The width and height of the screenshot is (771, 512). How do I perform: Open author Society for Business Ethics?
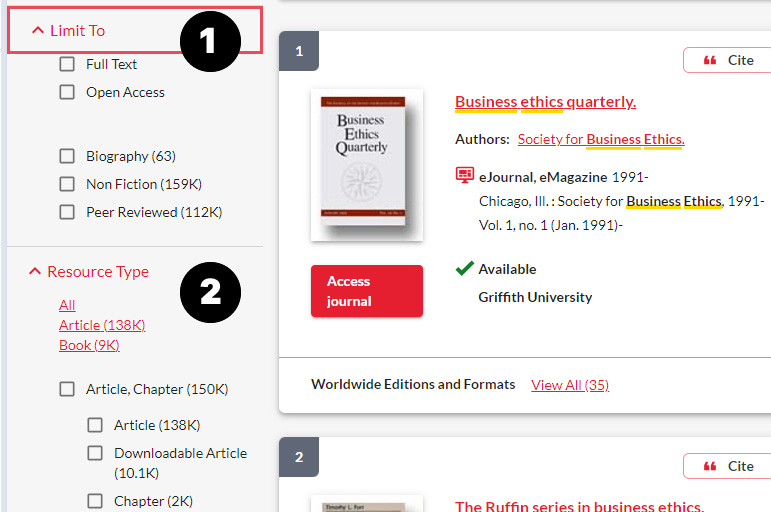tap(601, 140)
